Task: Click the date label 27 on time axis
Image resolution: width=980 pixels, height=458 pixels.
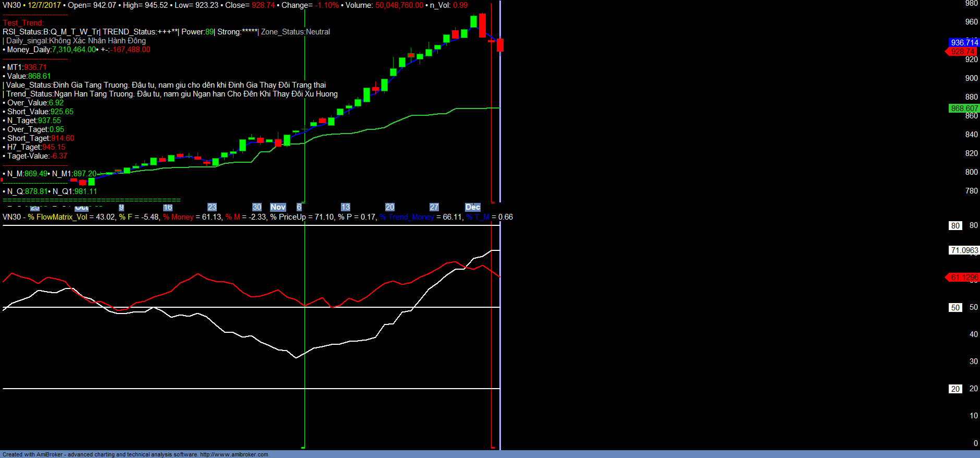Action: (434, 207)
